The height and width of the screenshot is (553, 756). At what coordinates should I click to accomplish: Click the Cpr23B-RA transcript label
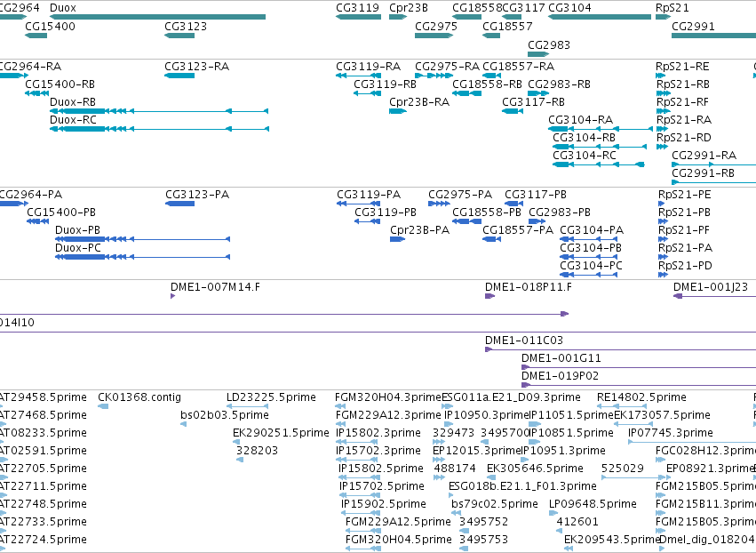point(419,102)
